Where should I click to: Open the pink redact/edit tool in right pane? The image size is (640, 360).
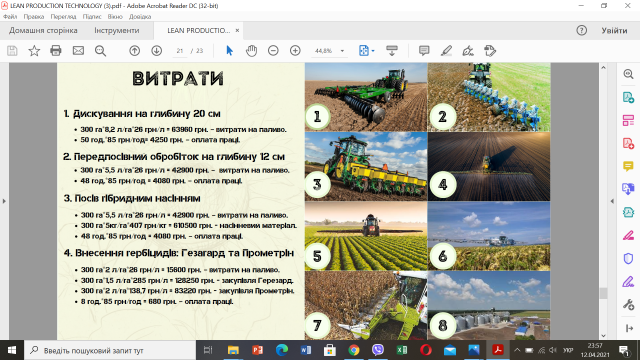pyautogui.click(x=628, y=236)
